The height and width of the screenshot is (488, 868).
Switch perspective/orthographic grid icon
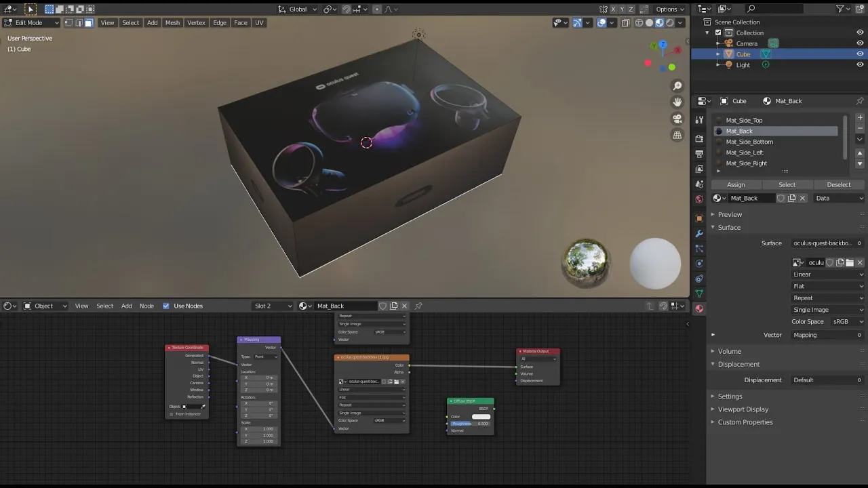click(x=677, y=135)
